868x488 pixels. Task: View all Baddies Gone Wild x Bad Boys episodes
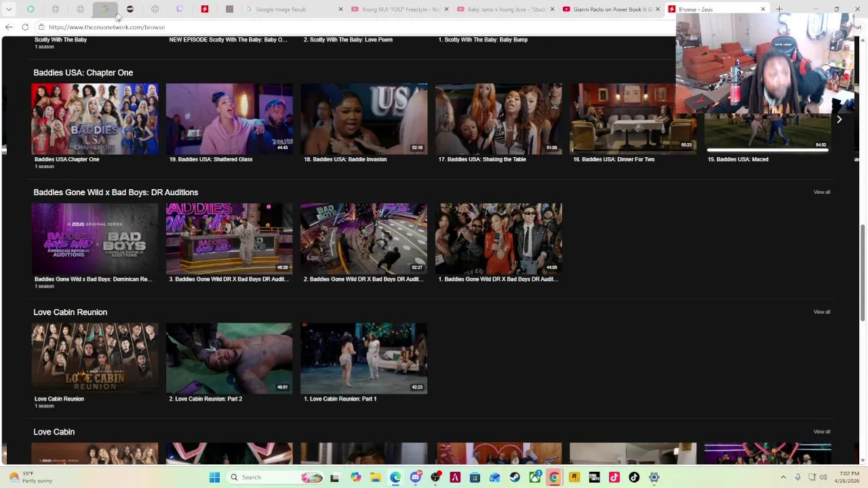[821, 192]
